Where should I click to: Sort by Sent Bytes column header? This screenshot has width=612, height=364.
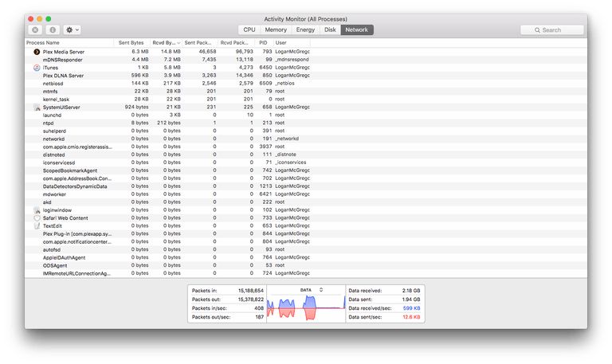tap(132, 42)
